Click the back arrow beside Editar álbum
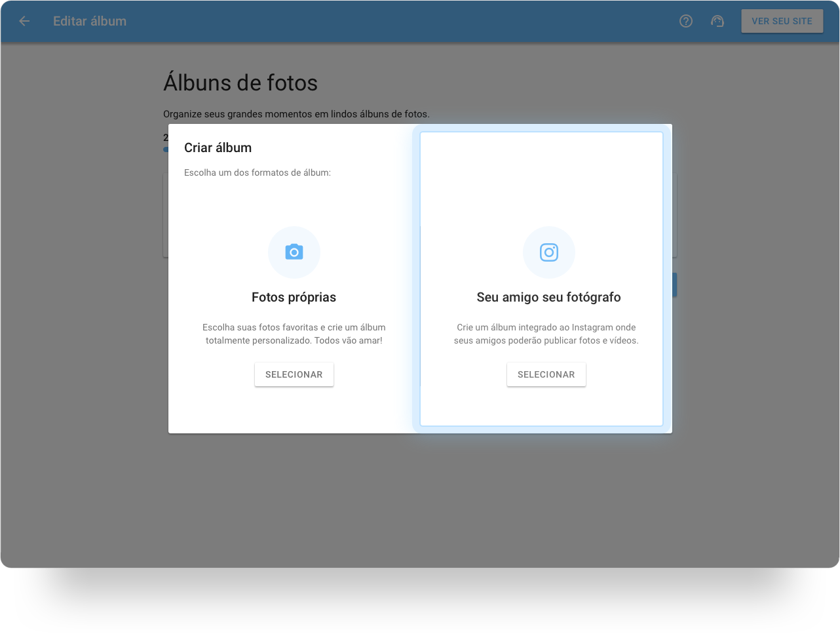The width and height of the screenshot is (840, 634). tap(24, 21)
